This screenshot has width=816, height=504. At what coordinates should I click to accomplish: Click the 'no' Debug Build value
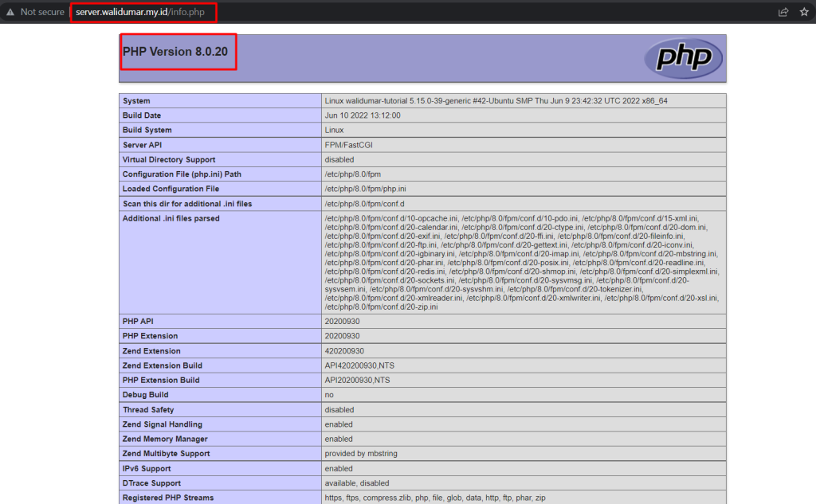click(329, 395)
